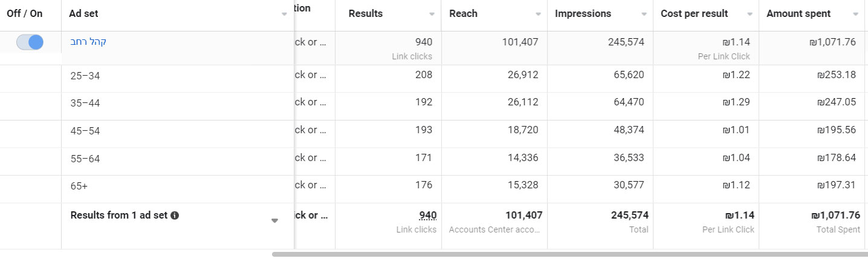Click the horizontal scrollbar below the table
Viewport: 868px width, 264px height.
pyautogui.click(x=568, y=254)
